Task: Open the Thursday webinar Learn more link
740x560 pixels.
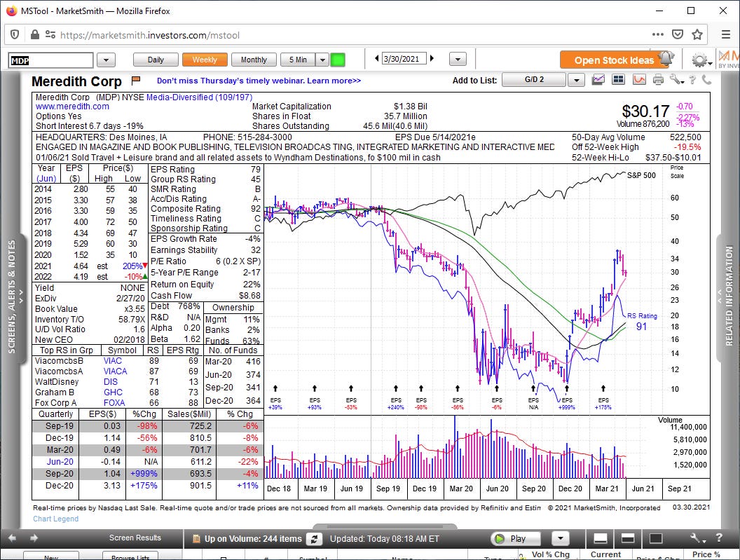Action: coord(259,81)
